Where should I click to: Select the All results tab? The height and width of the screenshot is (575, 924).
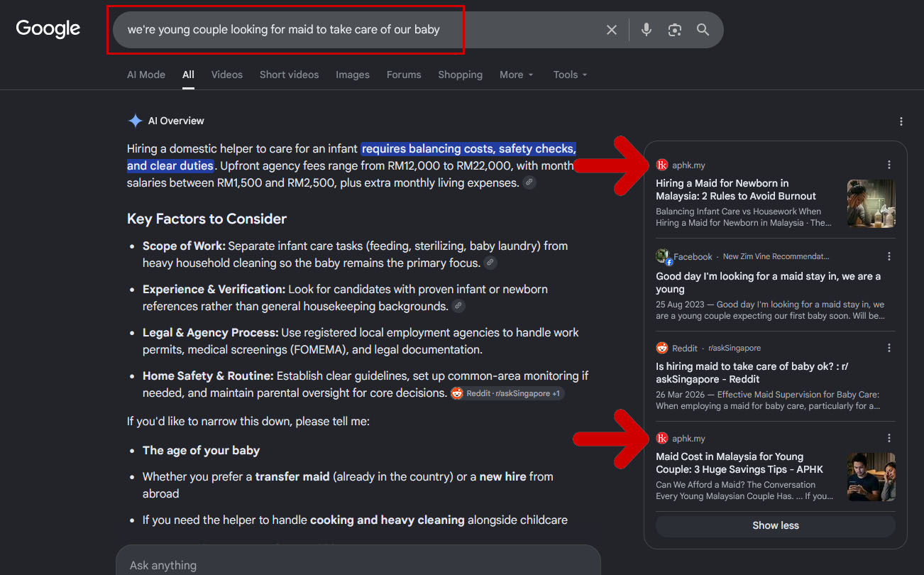[x=188, y=75]
